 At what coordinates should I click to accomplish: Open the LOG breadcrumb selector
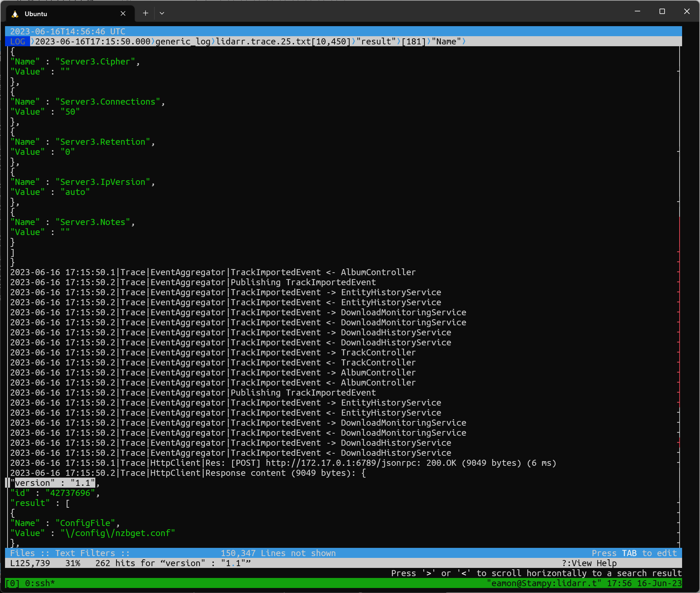[18, 42]
